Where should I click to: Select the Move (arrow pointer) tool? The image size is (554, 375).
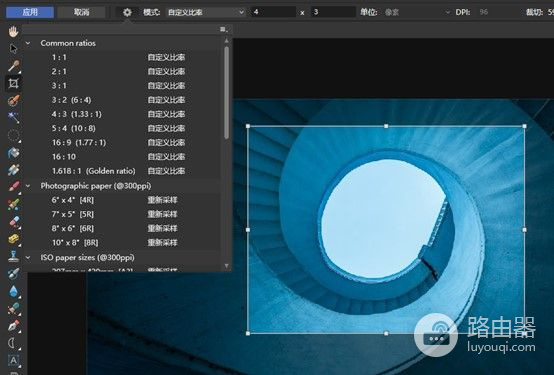point(13,48)
